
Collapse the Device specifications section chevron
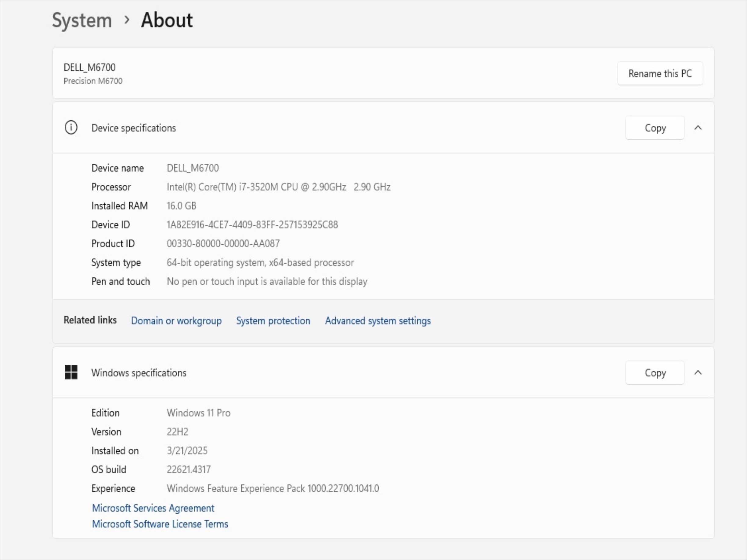tap(698, 128)
